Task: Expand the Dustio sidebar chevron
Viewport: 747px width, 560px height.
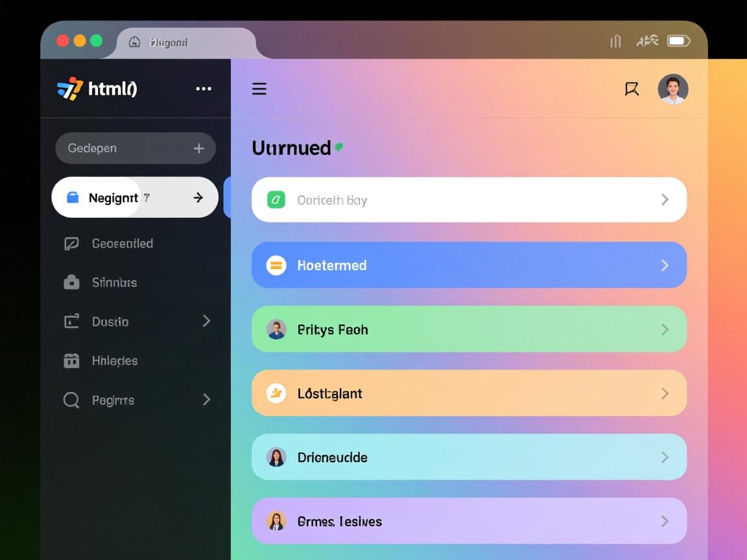Action: pos(206,321)
